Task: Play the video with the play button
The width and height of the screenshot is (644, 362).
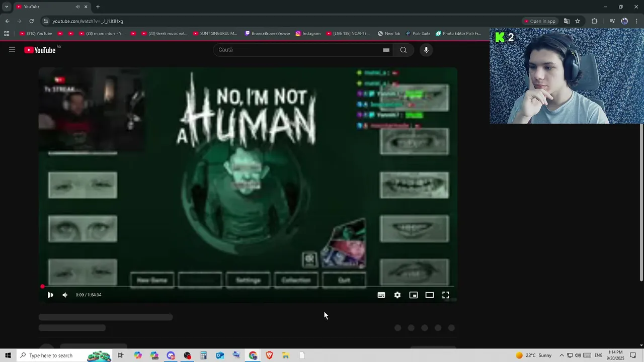Action: click(x=50, y=295)
